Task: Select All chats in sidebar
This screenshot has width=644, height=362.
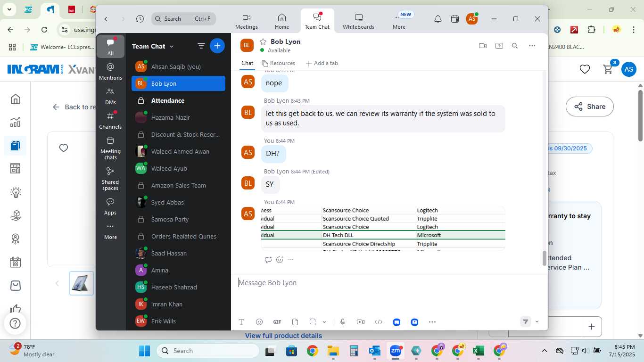Action: (110, 47)
